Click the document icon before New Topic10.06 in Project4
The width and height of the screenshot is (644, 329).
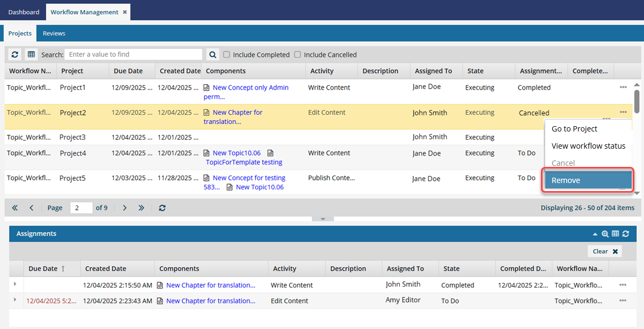pos(207,153)
